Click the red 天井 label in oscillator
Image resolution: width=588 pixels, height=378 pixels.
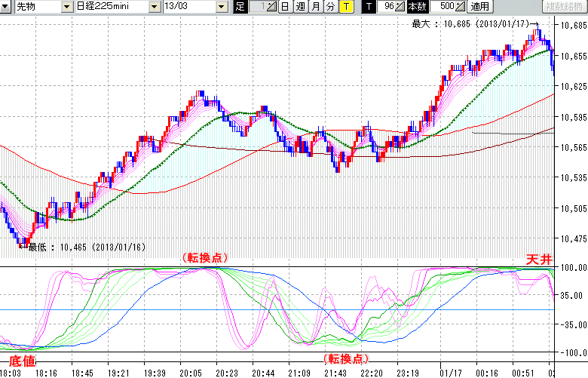pos(539,259)
